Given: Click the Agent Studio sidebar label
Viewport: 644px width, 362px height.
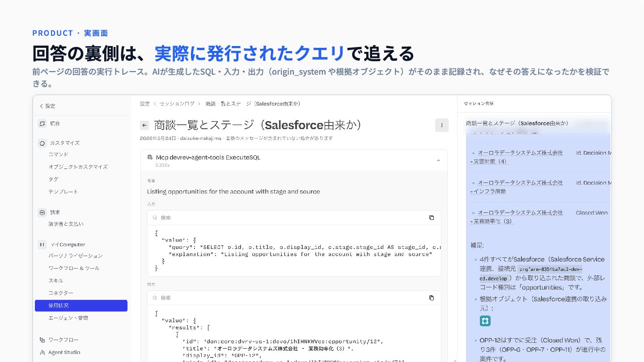Looking at the screenshot, I should [64, 352].
